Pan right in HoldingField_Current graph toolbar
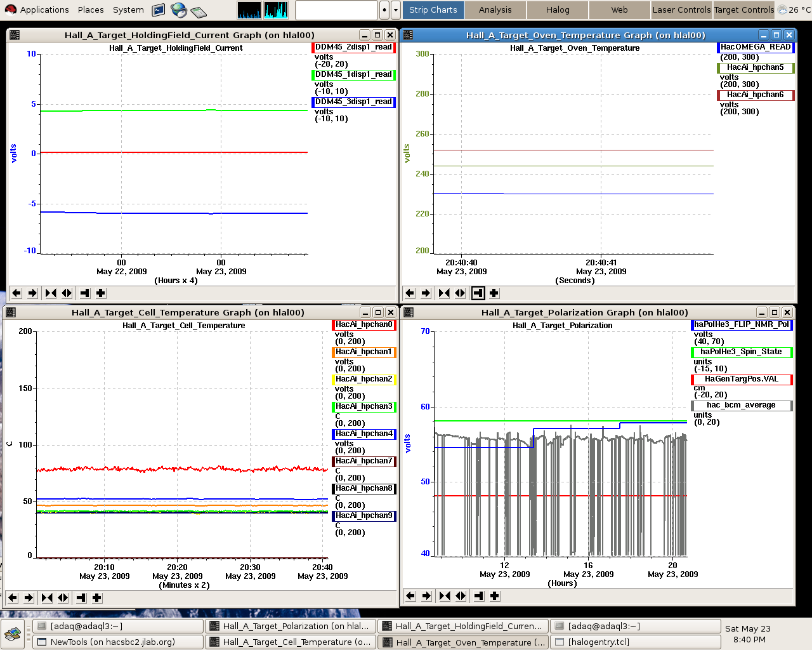The height and width of the screenshot is (650, 812). point(33,293)
